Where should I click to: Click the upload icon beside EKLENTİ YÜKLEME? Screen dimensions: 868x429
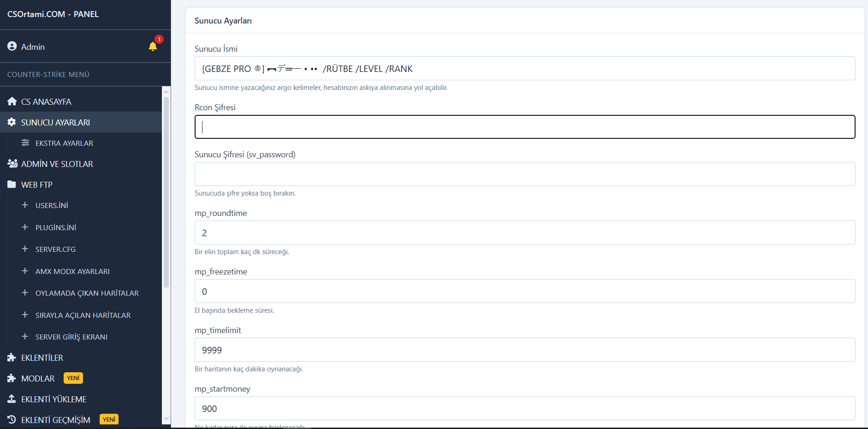click(x=11, y=399)
